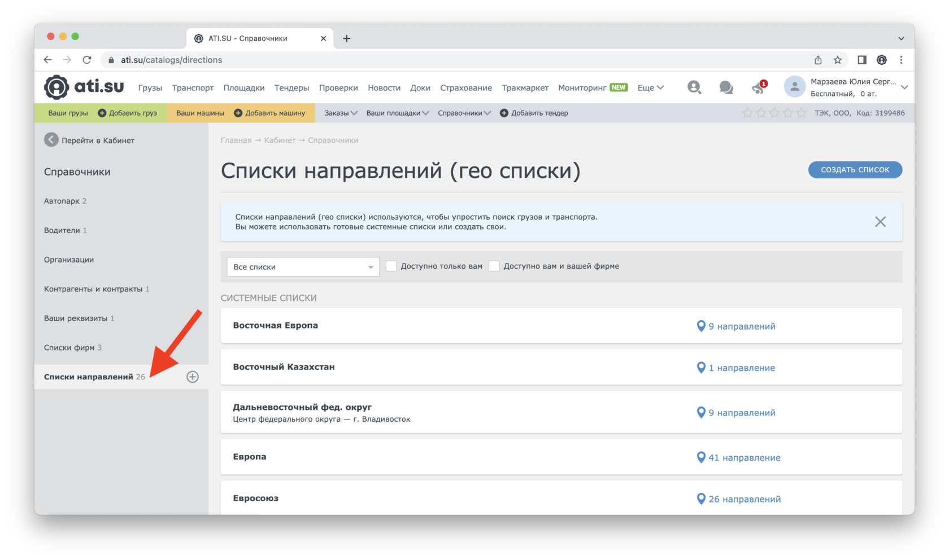Open 41 направление link
This screenshot has height=560, width=949.
click(x=745, y=457)
